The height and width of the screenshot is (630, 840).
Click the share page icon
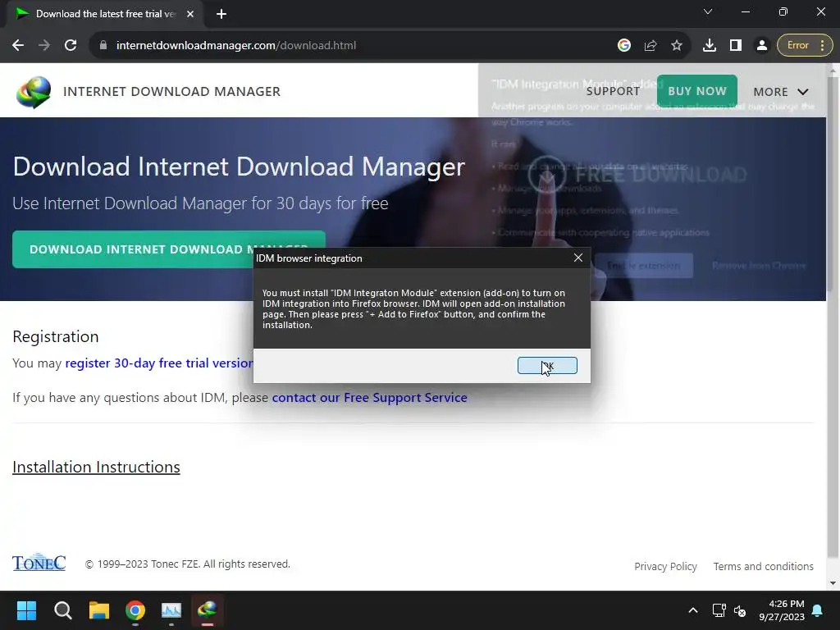[x=651, y=46]
